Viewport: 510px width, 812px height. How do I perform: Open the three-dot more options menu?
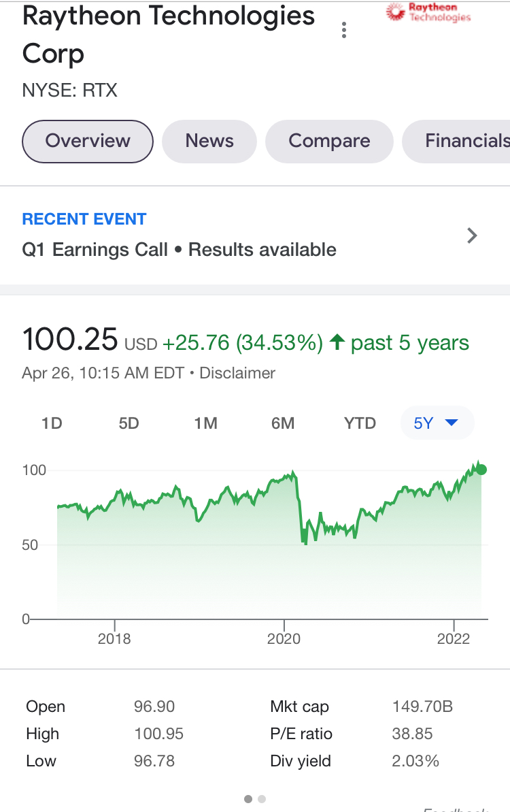click(x=345, y=30)
